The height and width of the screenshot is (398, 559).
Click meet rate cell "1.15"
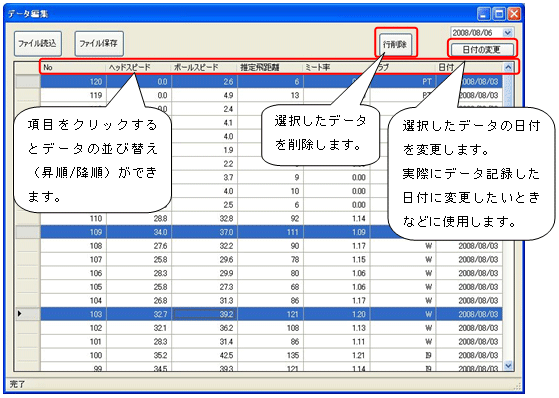(x=337, y=260)
